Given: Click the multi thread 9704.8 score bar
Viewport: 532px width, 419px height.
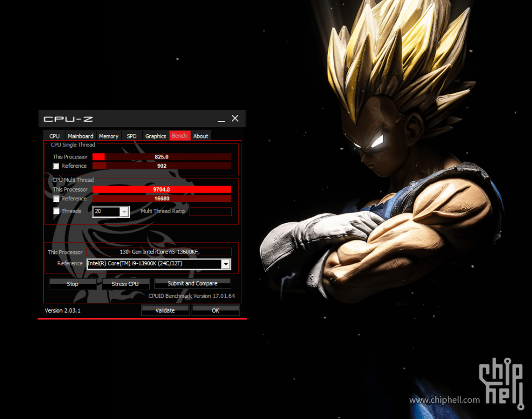Looking at the screenshot, I should point(162,189).
